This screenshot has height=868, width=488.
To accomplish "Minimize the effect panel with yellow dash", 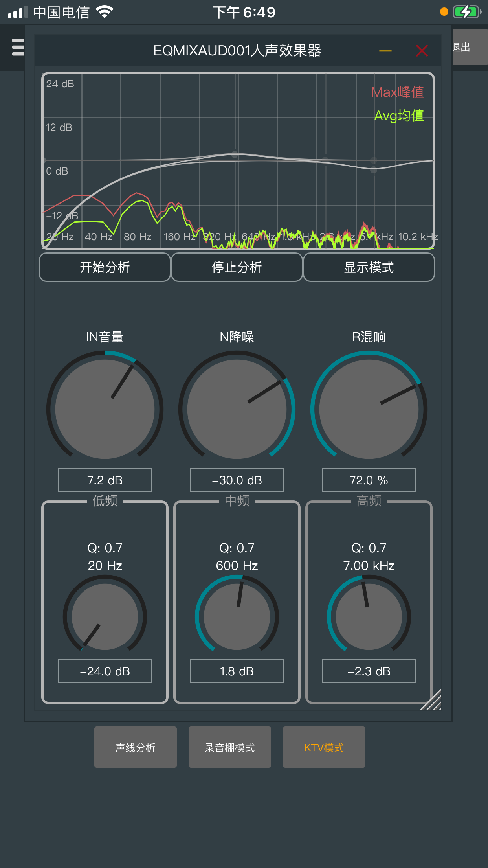I will click(x=385, y=51).
